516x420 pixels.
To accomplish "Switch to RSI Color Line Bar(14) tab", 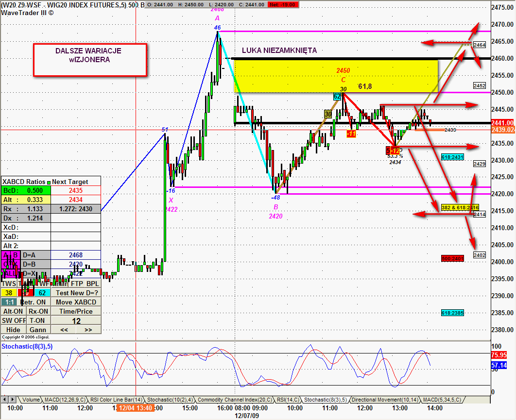I will [x=116, y=400].
